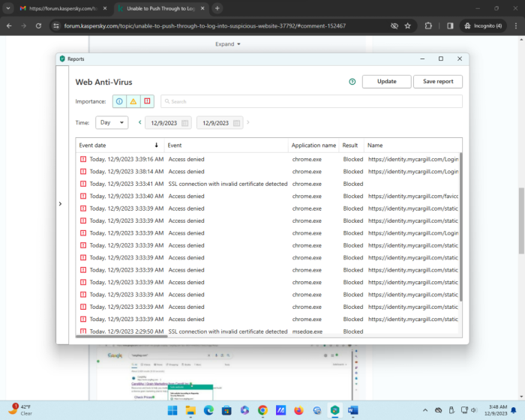
Task: Sort by the Event date column header
Action: pos(120,145)
